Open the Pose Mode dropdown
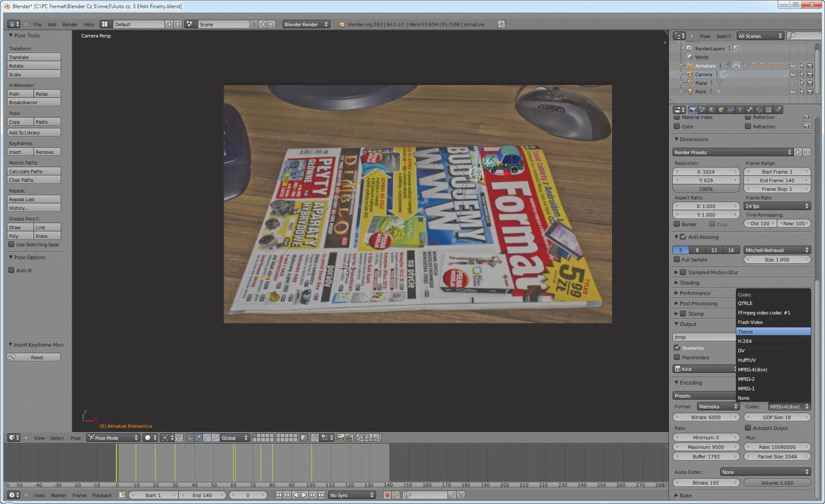This screenshot has width=825, height=504. [x=113, y=438]
